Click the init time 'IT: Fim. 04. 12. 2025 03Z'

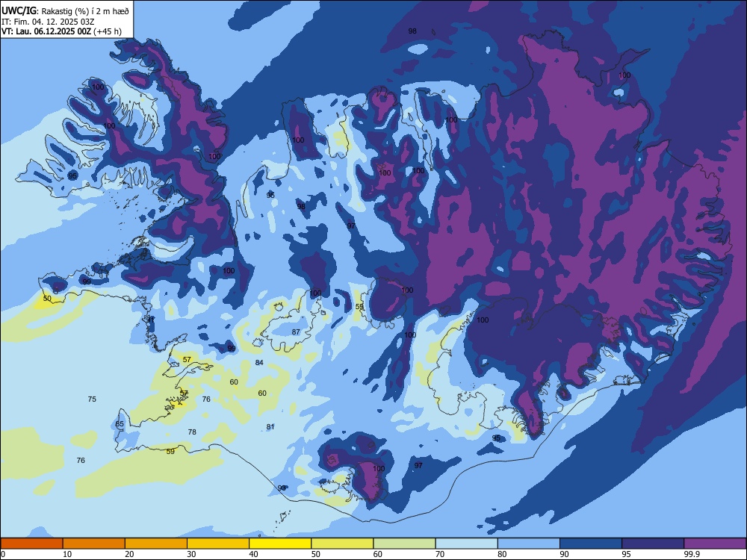[48, 22]
